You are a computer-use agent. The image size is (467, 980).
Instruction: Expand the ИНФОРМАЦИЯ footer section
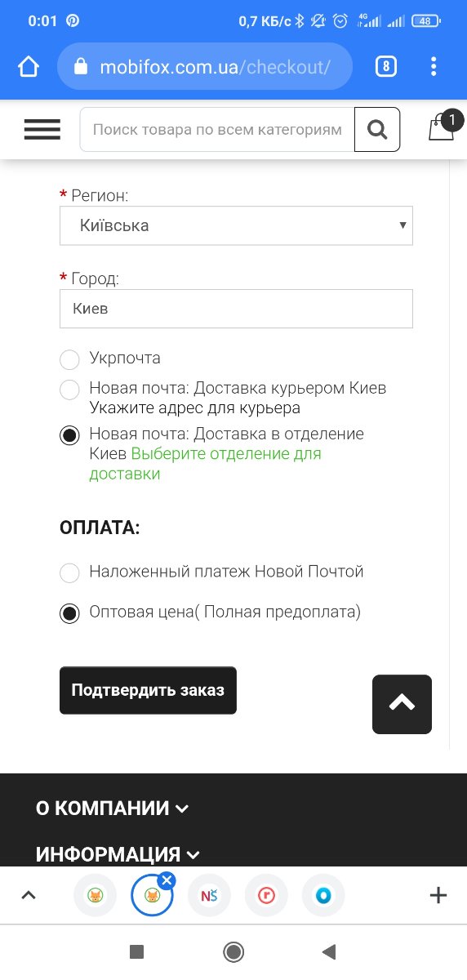(118, 855)
